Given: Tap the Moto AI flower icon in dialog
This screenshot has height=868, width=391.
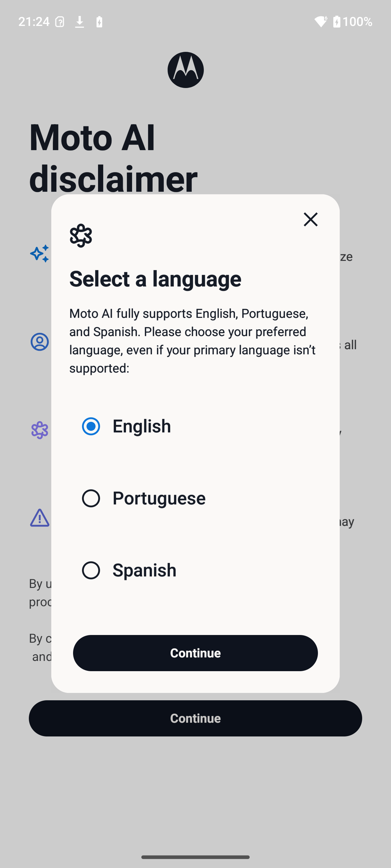Looking at the screenshot, I should point(81,236).
